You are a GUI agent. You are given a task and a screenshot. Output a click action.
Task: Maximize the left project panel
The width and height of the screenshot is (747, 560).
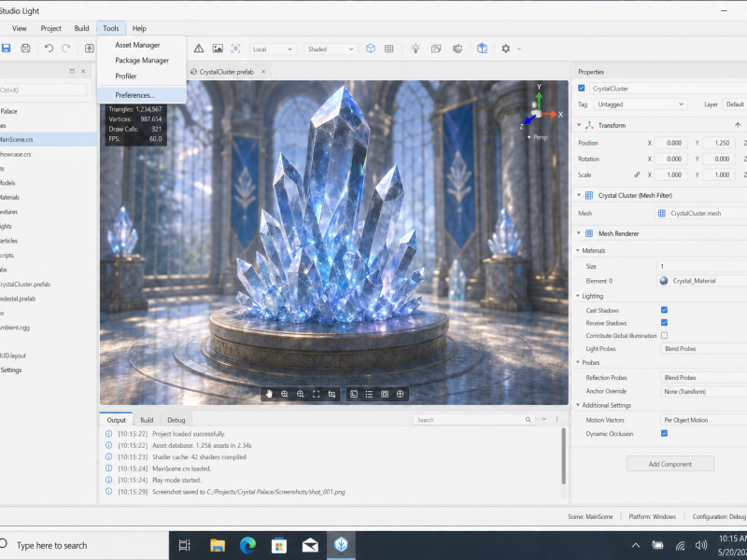(x=72, y=72)
